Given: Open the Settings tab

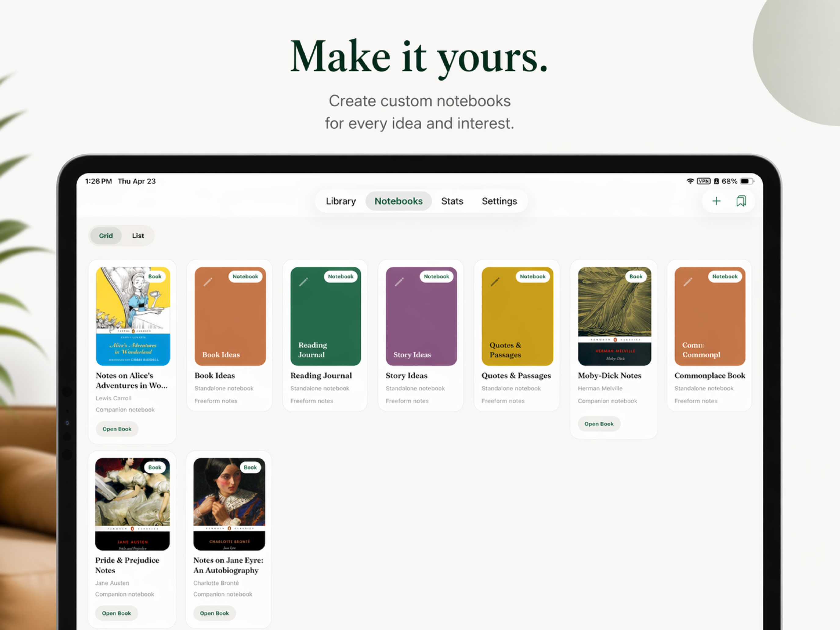Looking at the screenshot, I should [x=499, y=201].
